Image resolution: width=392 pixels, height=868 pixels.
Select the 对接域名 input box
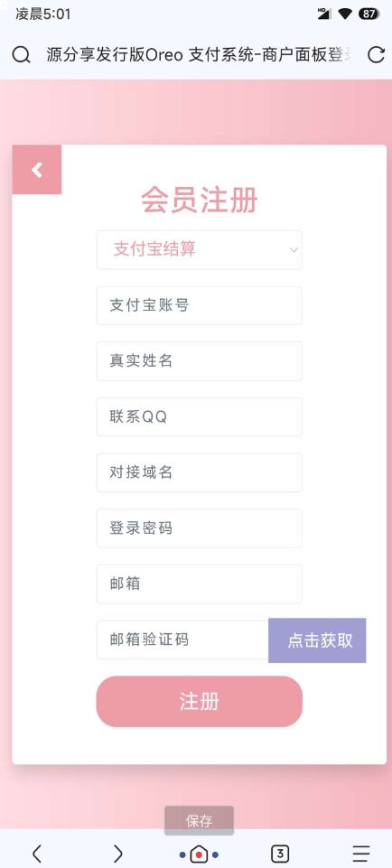coord(200,472)
